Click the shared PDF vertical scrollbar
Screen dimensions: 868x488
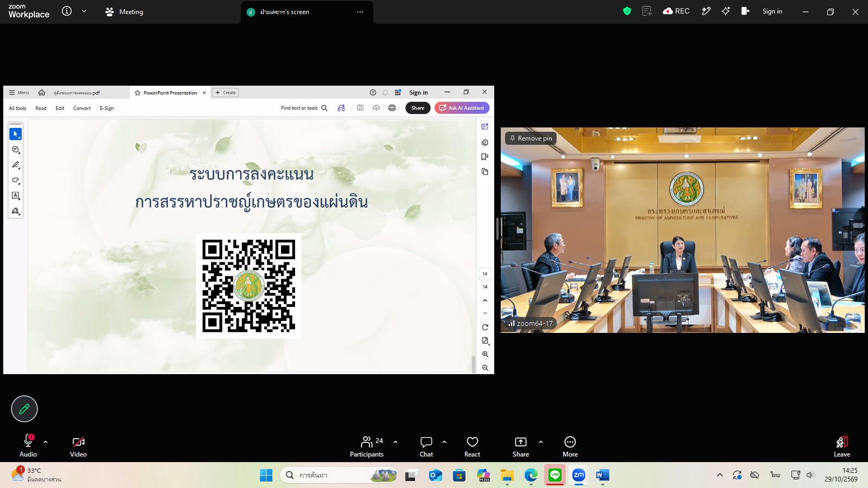coord(474,364)
